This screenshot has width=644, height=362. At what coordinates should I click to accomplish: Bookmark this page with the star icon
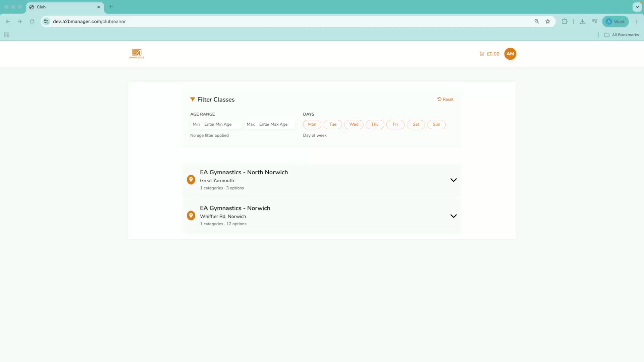click(x=548, y=21)
